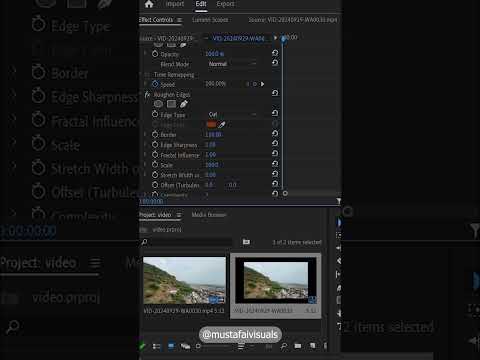Toggle Offset (Turbulence) animation stopwatch

point(155,185)
